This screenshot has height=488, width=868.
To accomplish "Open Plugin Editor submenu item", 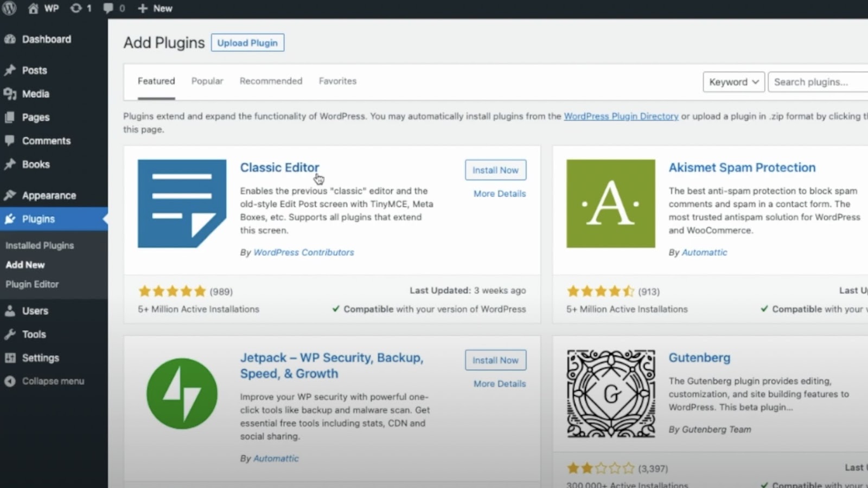I will click(x=32, y=284).
